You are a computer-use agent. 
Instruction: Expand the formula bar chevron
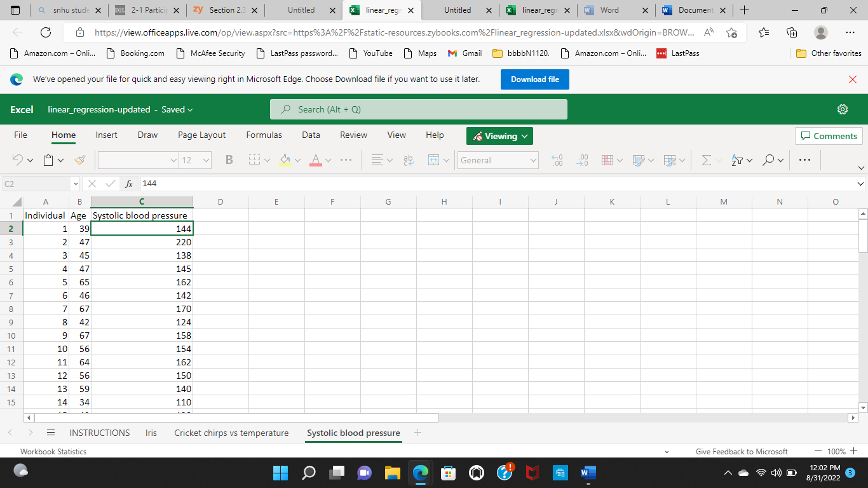[861, 184]
